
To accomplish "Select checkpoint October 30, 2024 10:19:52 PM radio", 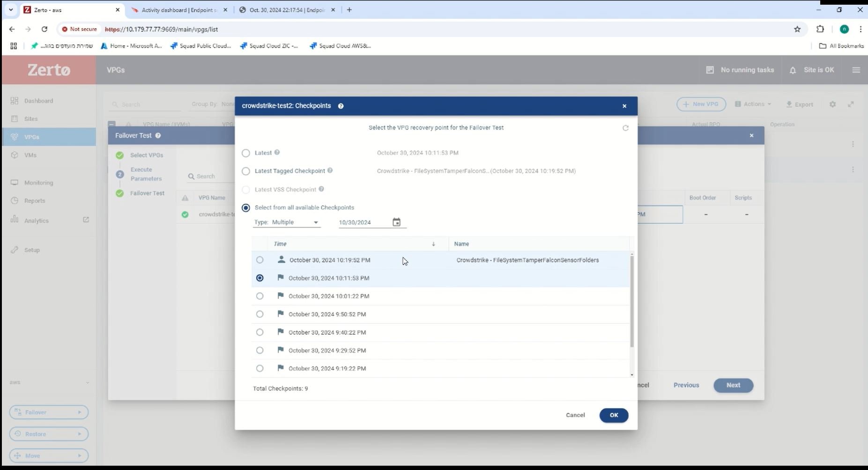I will pyautogui.click(x=260, y=260).
